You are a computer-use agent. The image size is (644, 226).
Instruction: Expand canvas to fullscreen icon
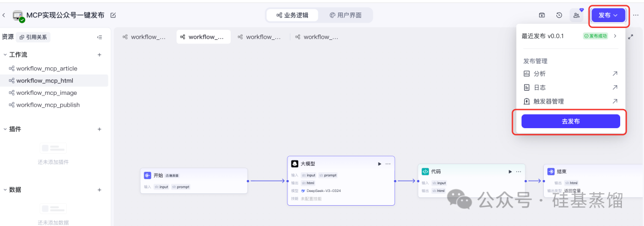(631, 37)
